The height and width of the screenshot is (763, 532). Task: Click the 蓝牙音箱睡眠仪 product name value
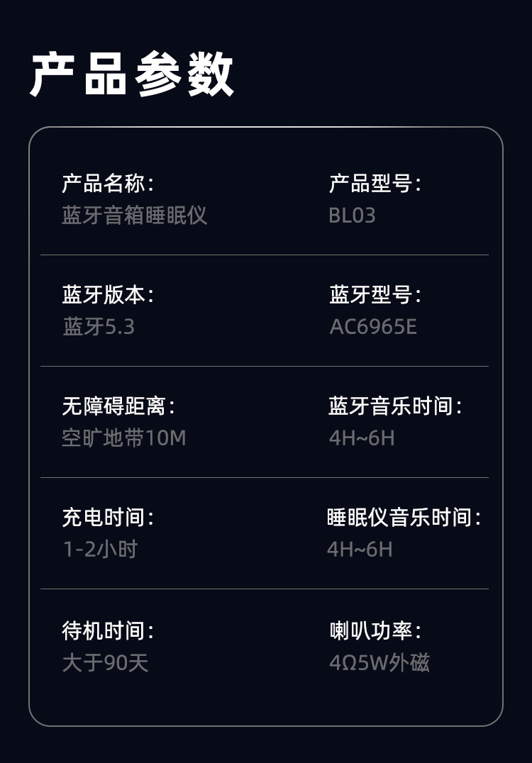134,215
